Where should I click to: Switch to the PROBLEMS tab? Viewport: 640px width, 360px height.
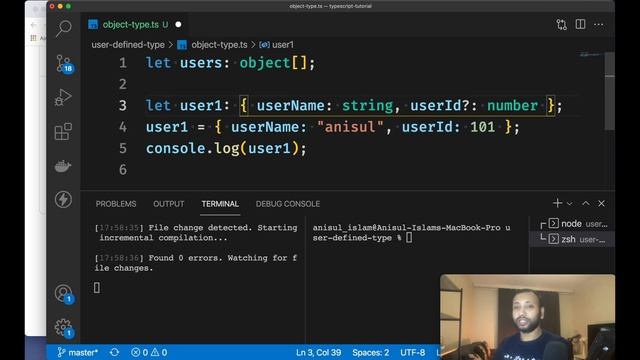(x=116, y=204)
